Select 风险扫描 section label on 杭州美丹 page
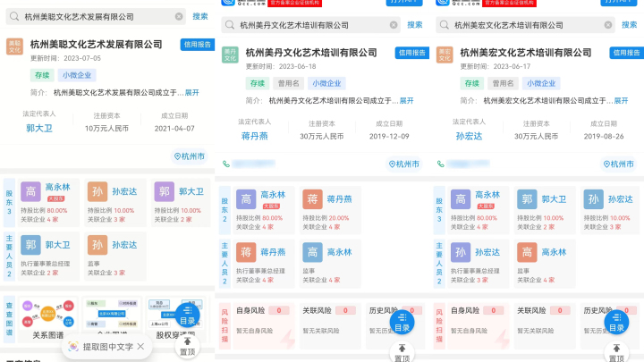Viewport: 644px width, 362px height. tap(225, 326)
